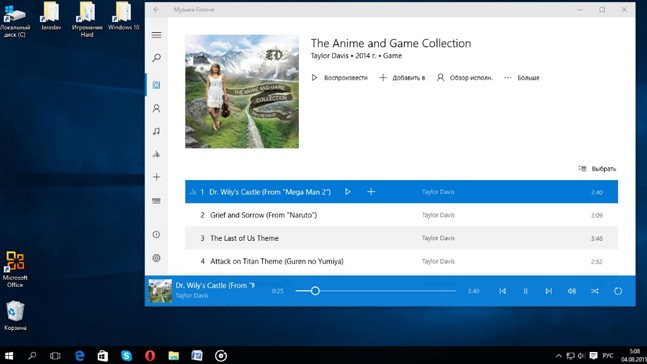The width and height of the screenshot is (647, 364).
Task: Click the info circle icon in sidebar
Action: 156,234
